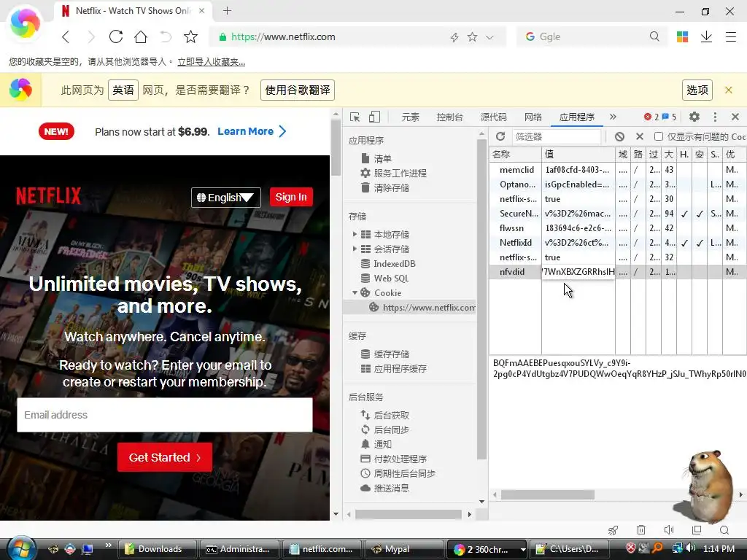Open the 服务工作进程 (Service Workers) item
Viewport: 747px width, 560px height.
(400, 173)
